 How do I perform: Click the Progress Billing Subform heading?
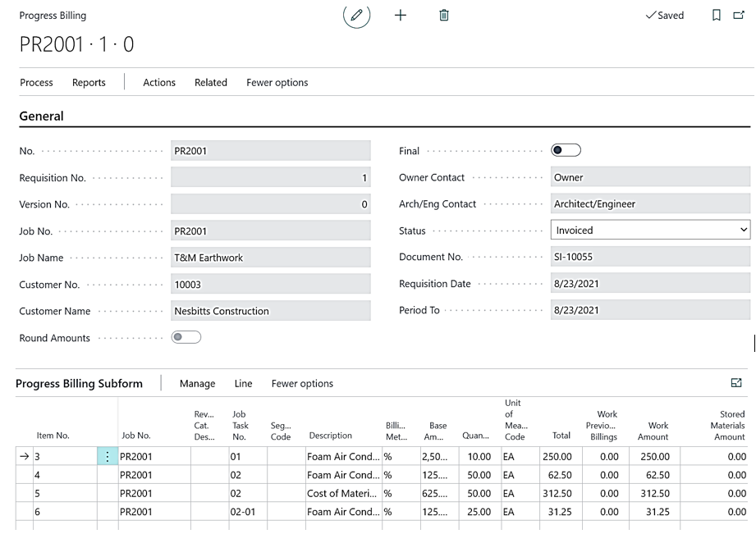(x=79, y=384)
